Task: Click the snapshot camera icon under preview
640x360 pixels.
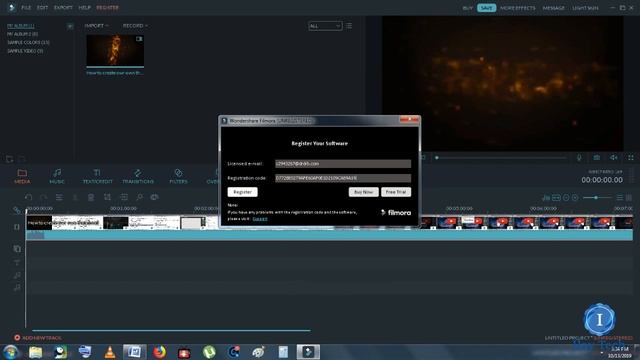Action: [597, 158]
